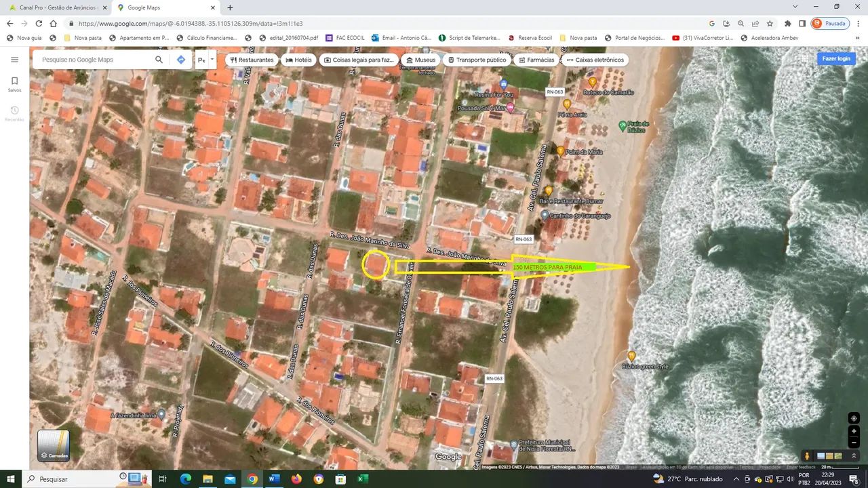Image resolution: width=868 pixels, height=488 pixels.
Task: Open Chrome three-dot menu
Action: click(x=858, y=23)
